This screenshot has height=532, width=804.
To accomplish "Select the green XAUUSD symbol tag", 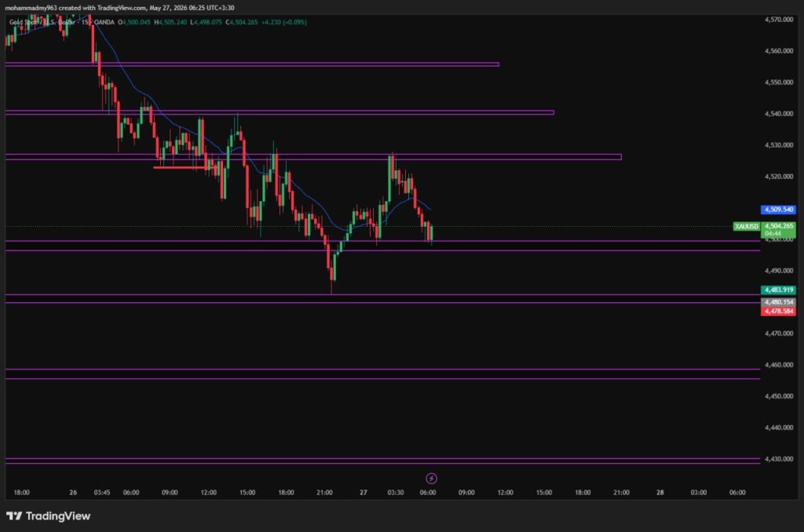I will [x=746, y=227].
